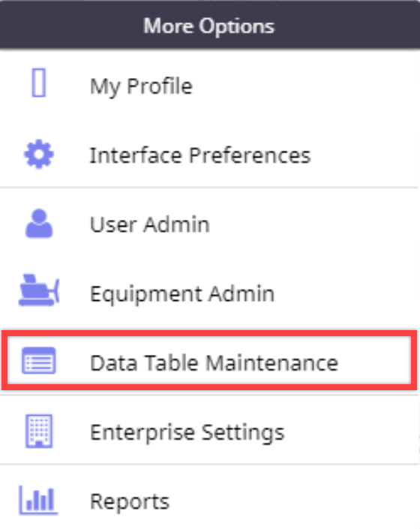420x529 pixels.
Task: Go to User Admin text label
Action: 150,224
